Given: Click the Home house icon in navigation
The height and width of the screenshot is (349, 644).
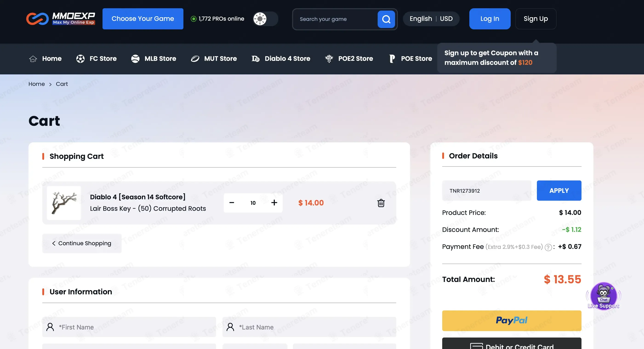Looking at the screenshot, I should coord(33,59).
